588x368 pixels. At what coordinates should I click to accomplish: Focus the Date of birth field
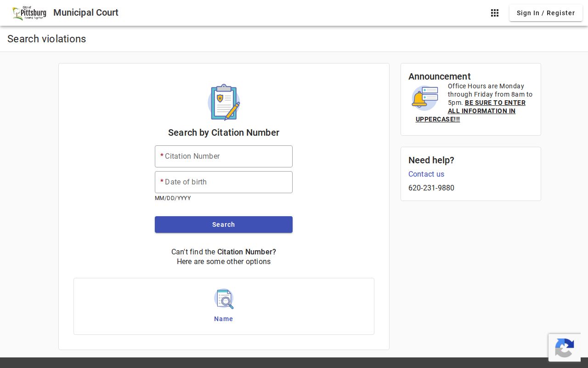pyautogui.click(x=224, y=182)
